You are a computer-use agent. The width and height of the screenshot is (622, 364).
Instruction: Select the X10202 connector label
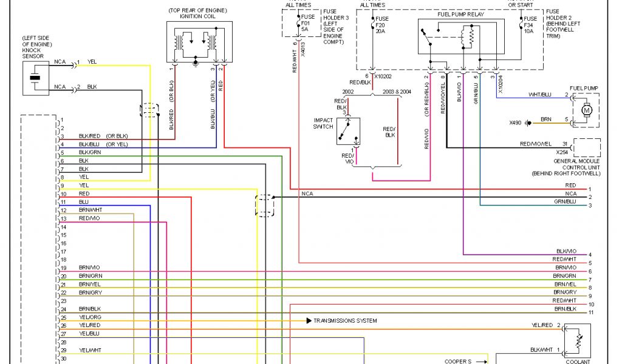coord(384,76)
